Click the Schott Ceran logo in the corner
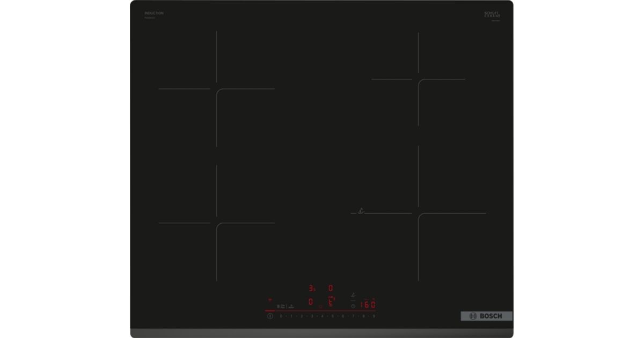Screen dimensions: 644x338 [x=492, y=15]
